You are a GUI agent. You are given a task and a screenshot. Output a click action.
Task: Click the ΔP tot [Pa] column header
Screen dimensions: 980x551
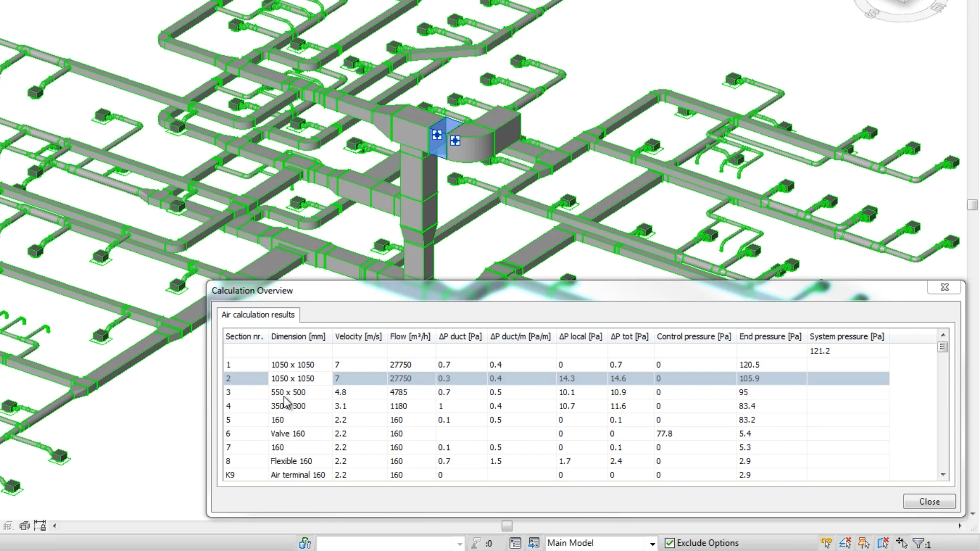tap(630, 337)
